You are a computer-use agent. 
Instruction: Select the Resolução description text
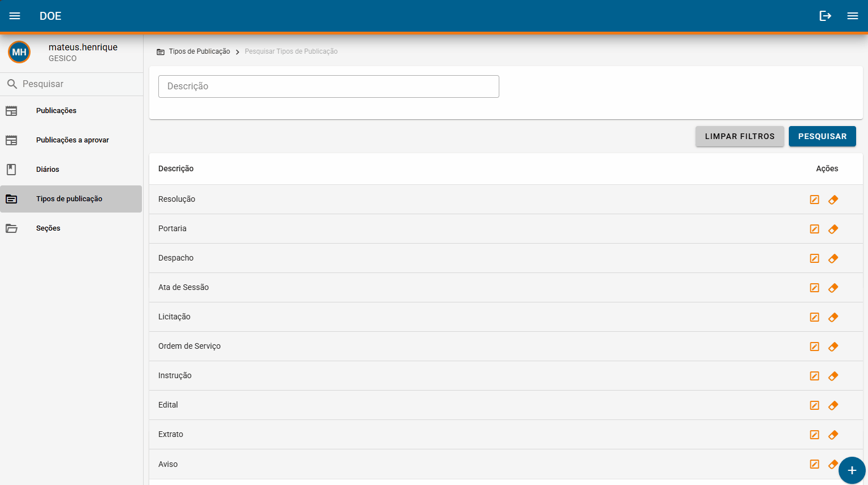176,199
